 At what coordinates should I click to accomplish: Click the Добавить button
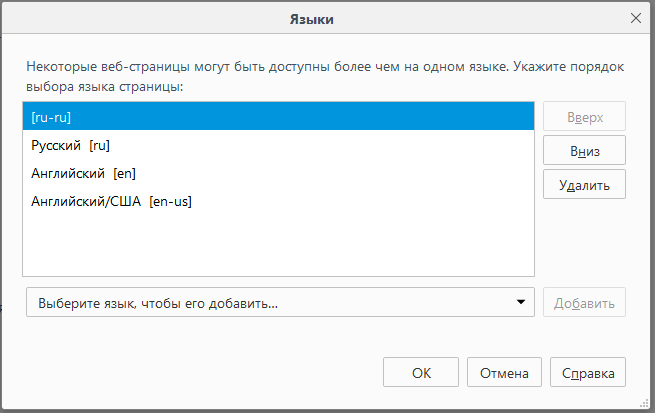[x=584, y=303]
